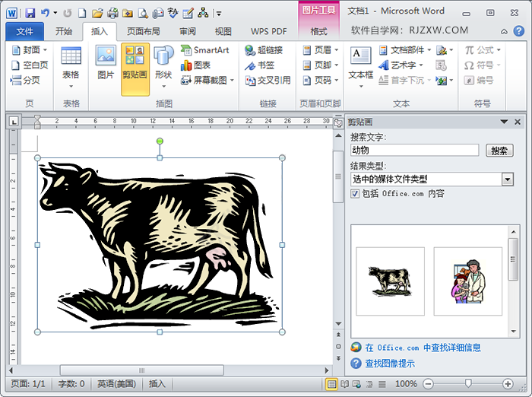Open the Find more at Office.com link
This screenshot has height=397, width=532.
423,348
